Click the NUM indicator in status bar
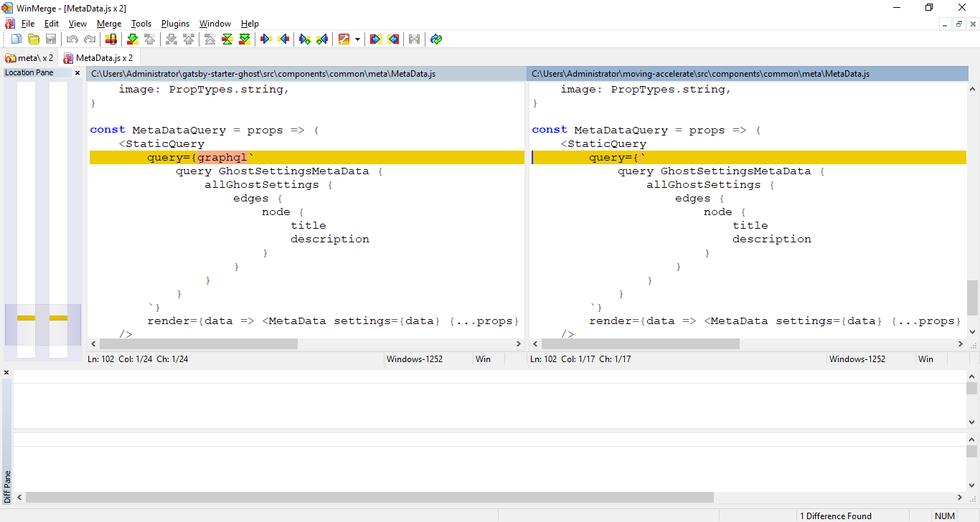The image size is (980, 522). [945, 516]
